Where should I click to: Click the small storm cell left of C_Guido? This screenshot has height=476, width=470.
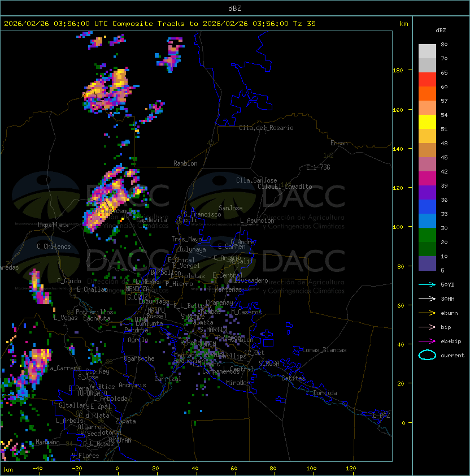[x=39, y=287]
